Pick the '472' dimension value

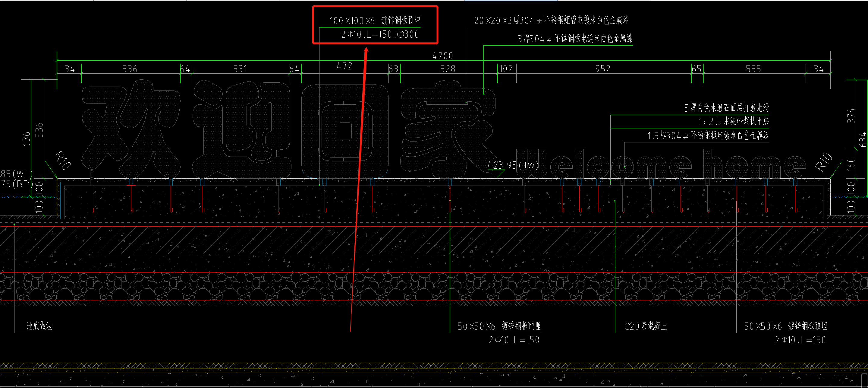[345, 66]
